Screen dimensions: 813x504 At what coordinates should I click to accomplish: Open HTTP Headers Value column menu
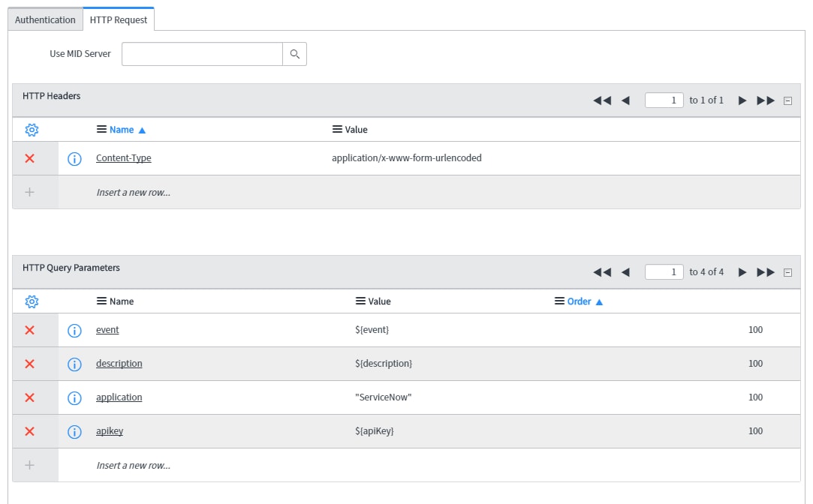tap(337, 130)
